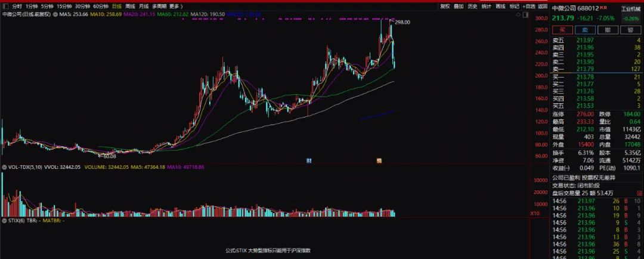The height and width of the screenshot is (259, 644).
Task: Click the 中微公司 stock name header
Action: coord(563,8)
